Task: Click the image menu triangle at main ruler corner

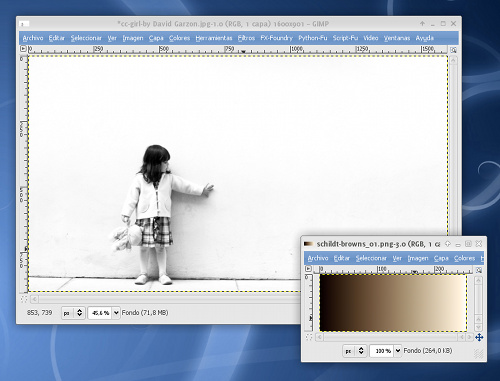Action: pyautogui.click(x=23, y=49)
